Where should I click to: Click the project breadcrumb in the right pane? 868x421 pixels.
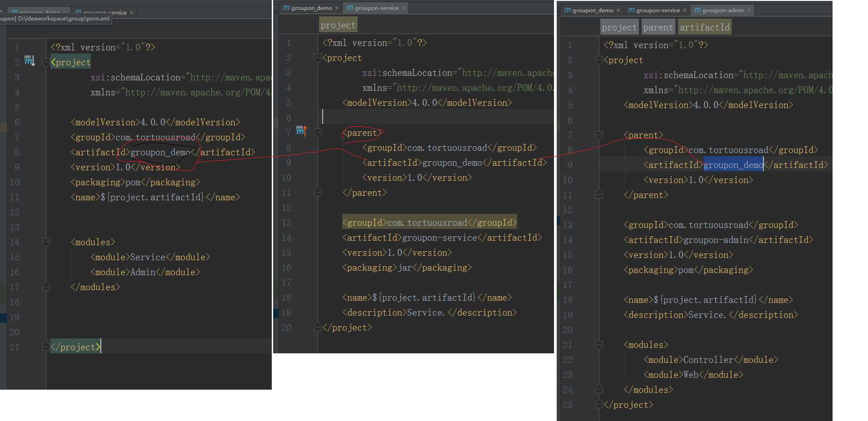point(619,27)
